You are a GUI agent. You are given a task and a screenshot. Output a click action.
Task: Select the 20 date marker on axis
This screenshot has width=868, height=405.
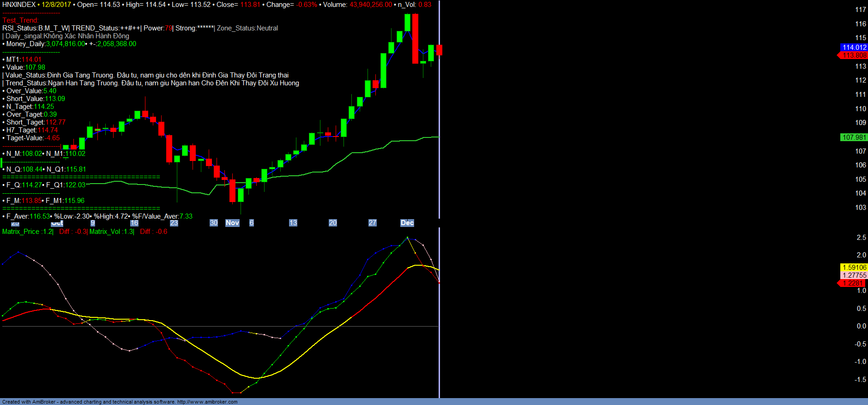point(332,223)
